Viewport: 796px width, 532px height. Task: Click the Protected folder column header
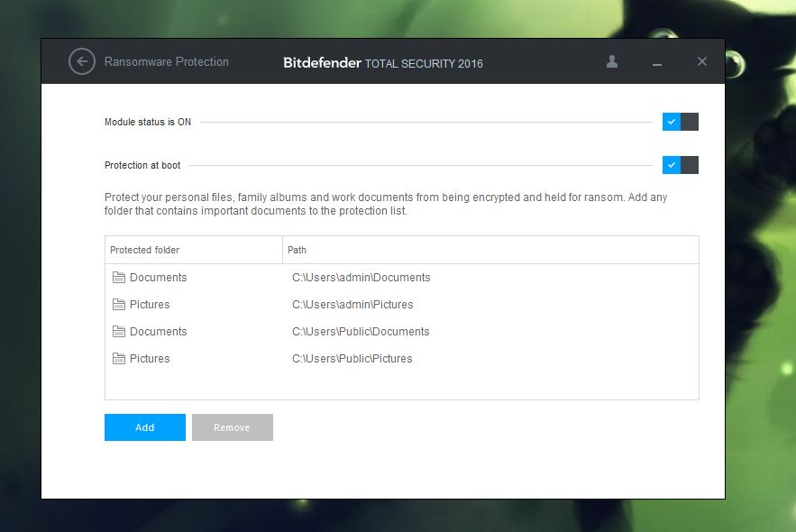(x=194, y=250)
